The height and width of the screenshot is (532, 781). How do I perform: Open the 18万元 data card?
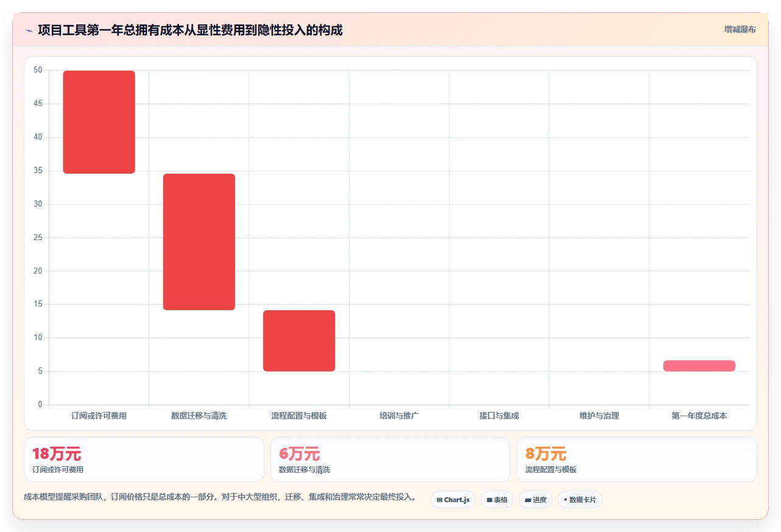coord(144,459)
